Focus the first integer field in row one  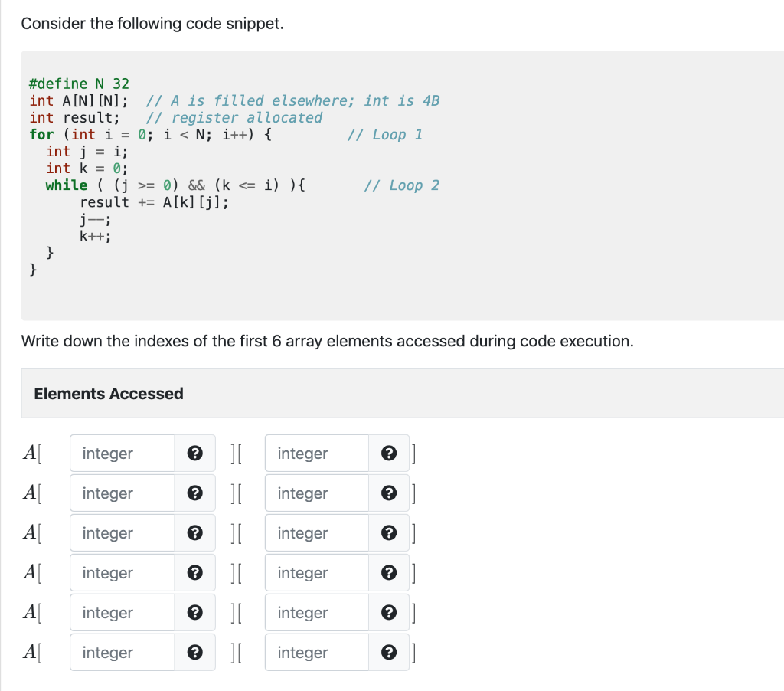pos(121,453)
